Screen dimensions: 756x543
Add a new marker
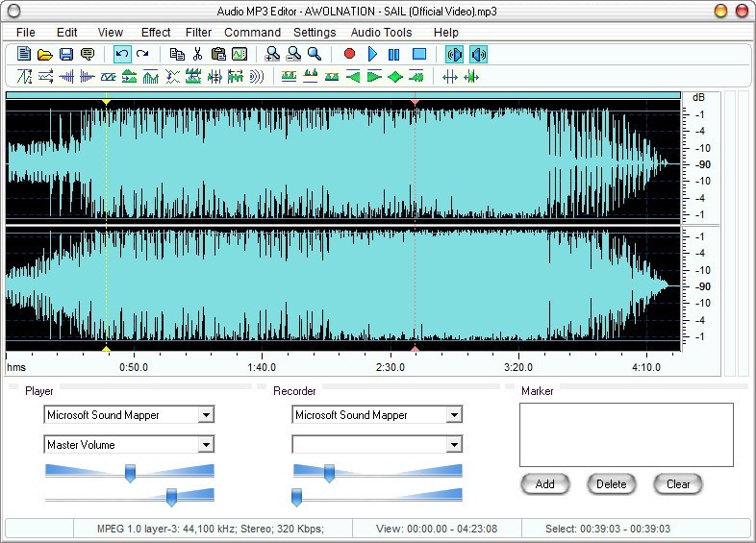[x=545, y=484]
